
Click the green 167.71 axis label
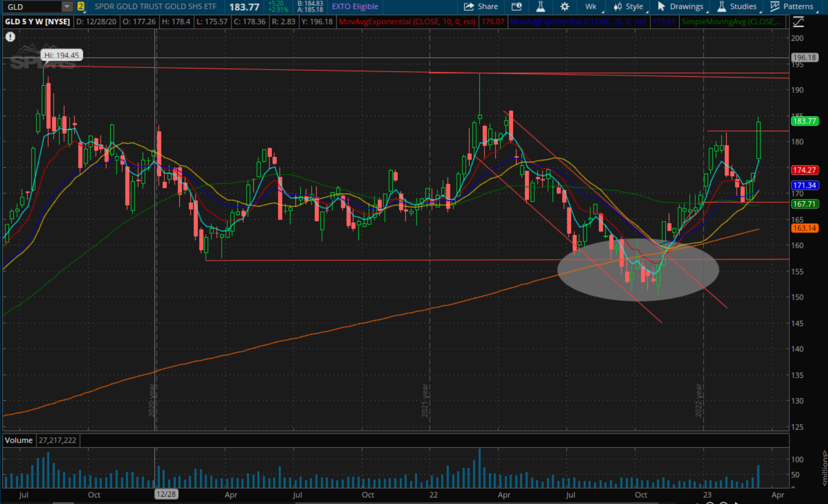click(x=804, y=204)
